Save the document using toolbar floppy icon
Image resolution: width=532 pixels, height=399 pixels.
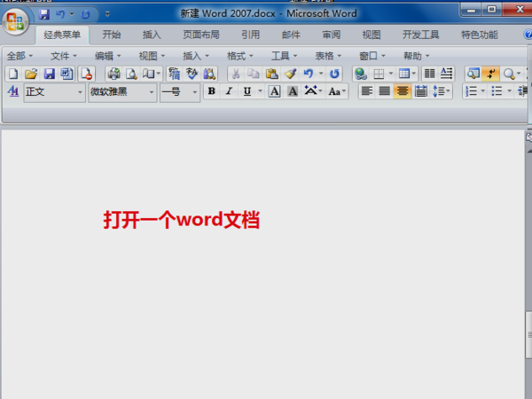tap(49, 74)
